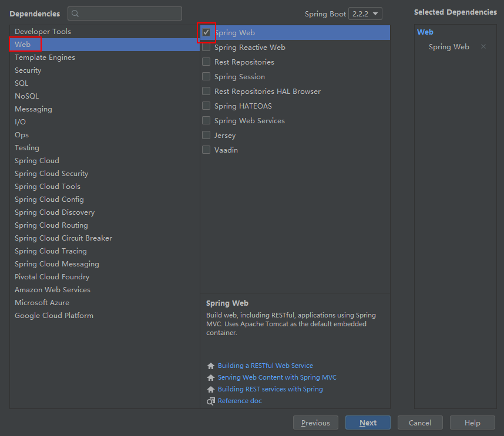Open Building a RESTful Web Service link
Image resolution: width=504 pixels, height=436 pixels.
point(265,366)
